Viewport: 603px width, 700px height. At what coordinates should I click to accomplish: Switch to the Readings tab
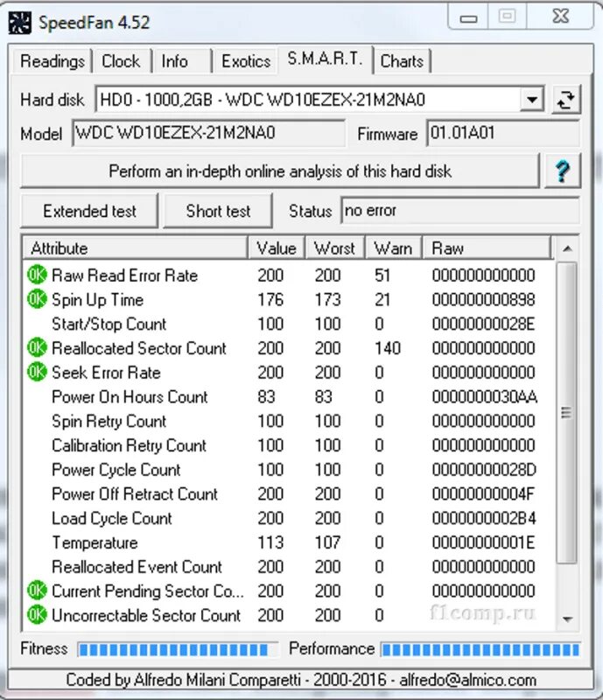click(x=53, y=61)
